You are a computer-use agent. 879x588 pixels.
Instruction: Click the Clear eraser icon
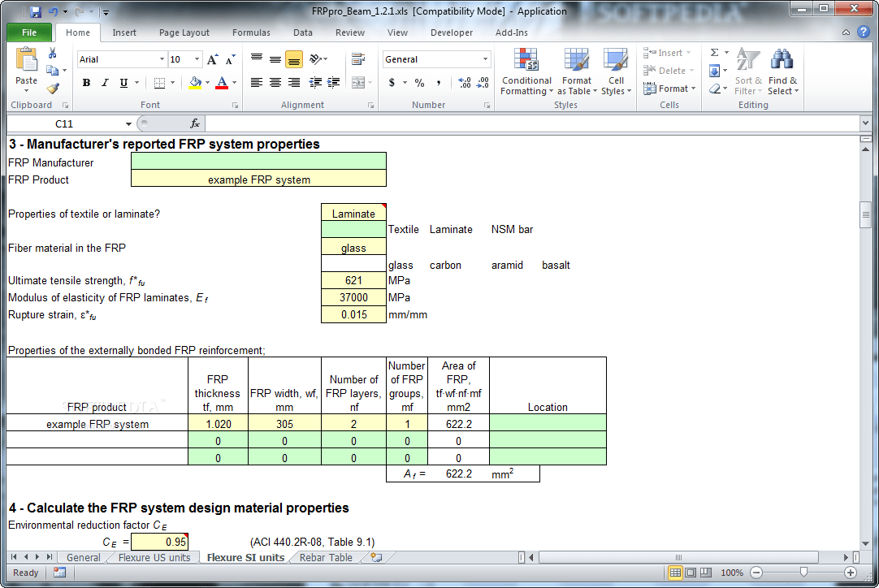715,89
